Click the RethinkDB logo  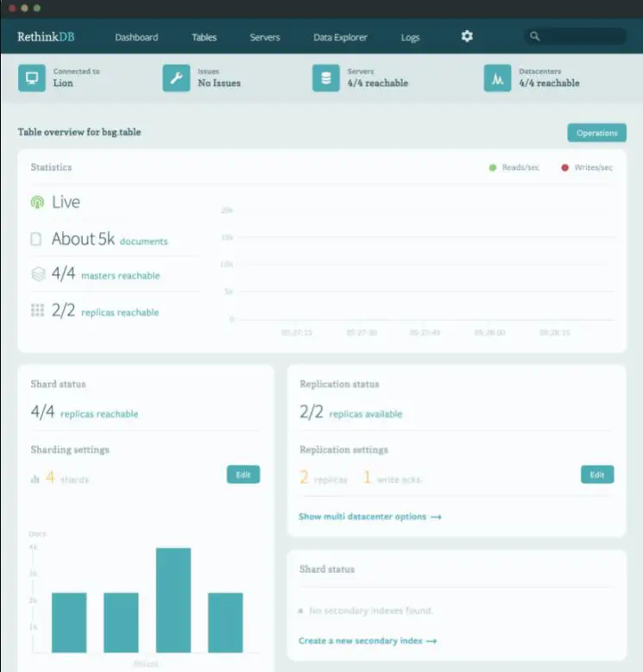[x=46, y=37]
